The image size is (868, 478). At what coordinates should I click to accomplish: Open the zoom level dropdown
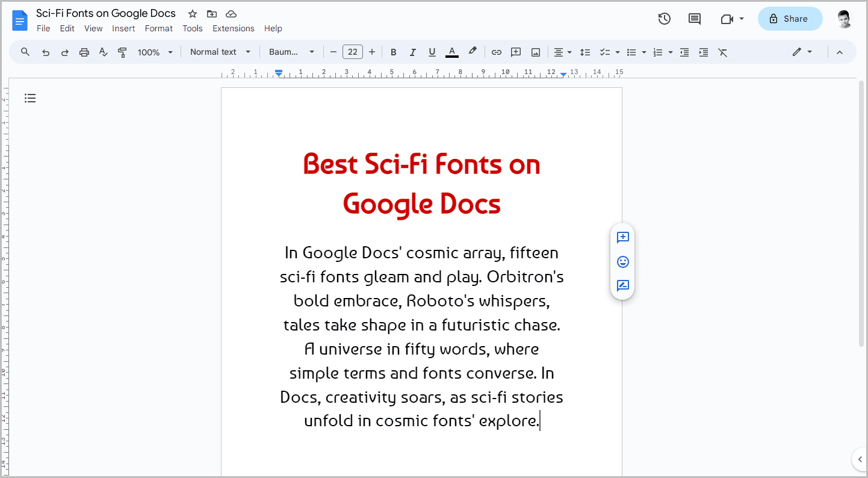point(155,52)
